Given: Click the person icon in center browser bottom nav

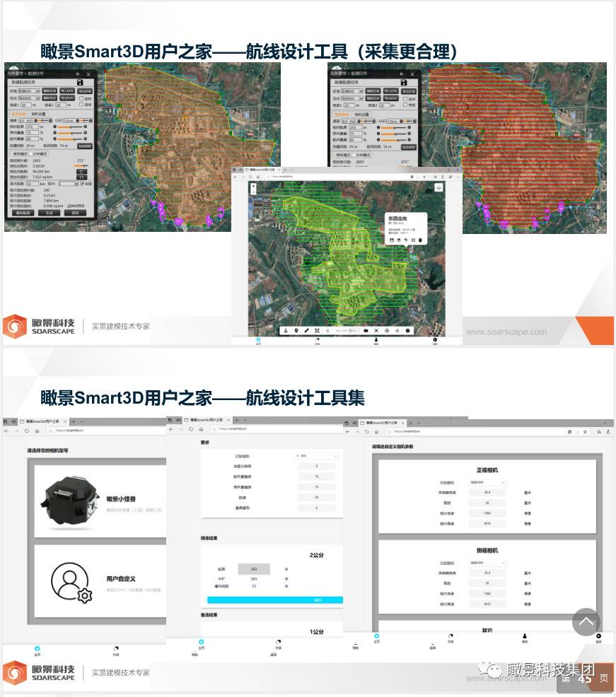Looking at the screenshot, I should [x=376, y=340].
